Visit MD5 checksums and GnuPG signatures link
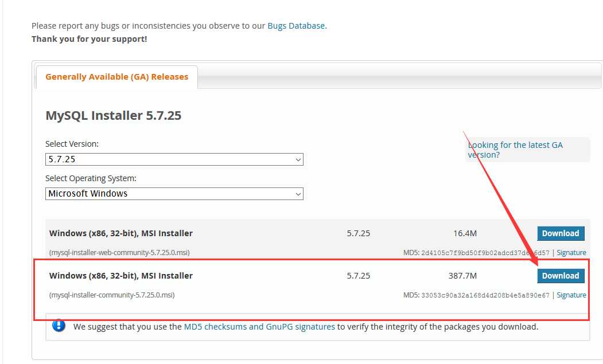Screen dimensions: 603x364 pyautogui.click(x=259, y=327)
